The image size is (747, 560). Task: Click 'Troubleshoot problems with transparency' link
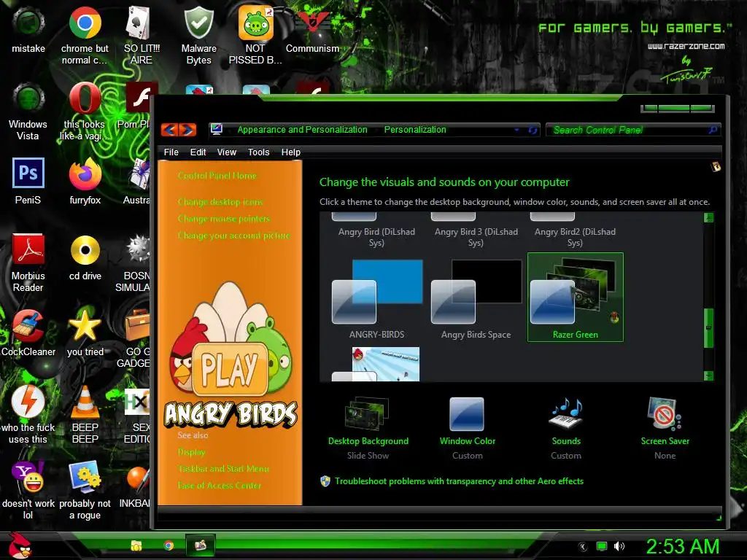[x=460, y=481]
